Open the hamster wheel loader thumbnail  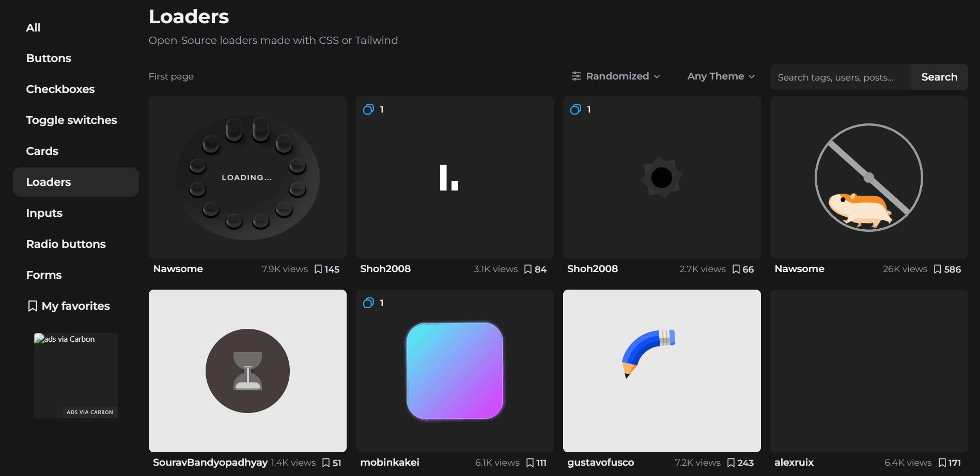[x=868, y=177]
